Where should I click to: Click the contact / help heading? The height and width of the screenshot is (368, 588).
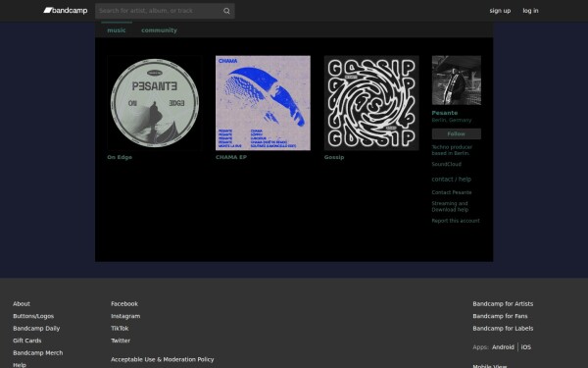pyautogui.click(x=451, y=180)
